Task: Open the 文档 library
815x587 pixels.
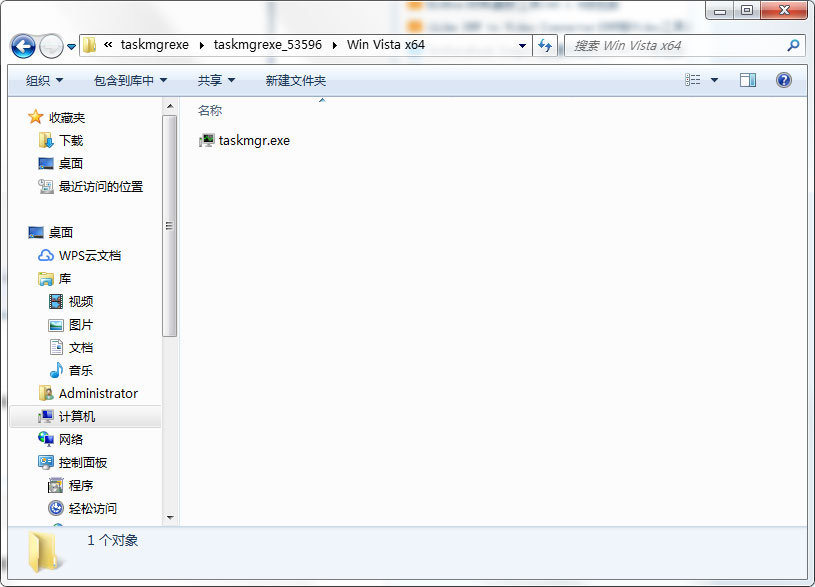Action: pos(81,348)
